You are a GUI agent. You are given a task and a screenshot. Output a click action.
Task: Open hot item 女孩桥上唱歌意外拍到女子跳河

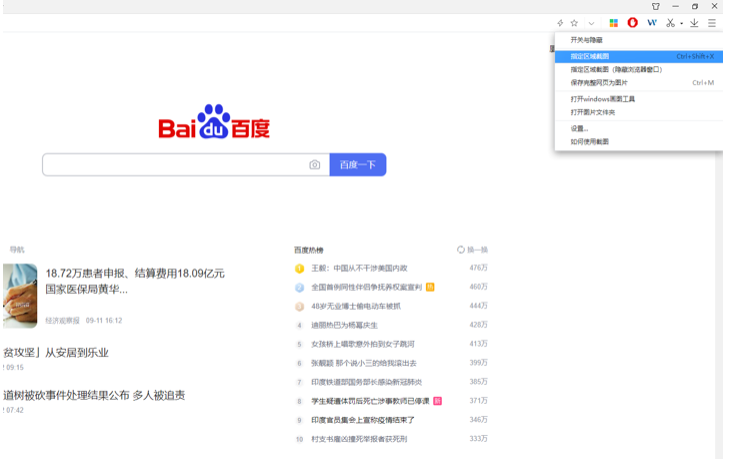click(x=363, y=344)
